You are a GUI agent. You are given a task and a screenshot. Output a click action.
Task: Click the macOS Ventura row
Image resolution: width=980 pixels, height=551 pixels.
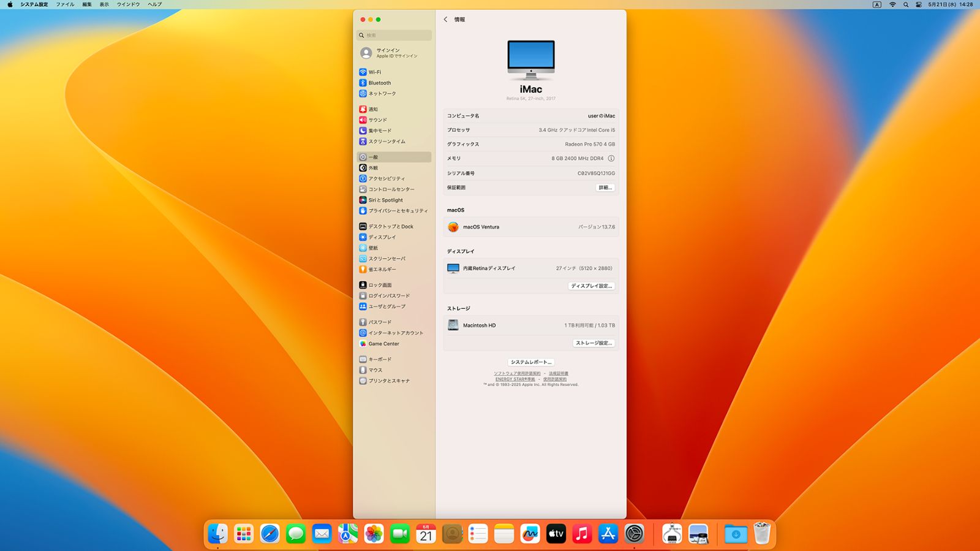click(x=531, y=227)
